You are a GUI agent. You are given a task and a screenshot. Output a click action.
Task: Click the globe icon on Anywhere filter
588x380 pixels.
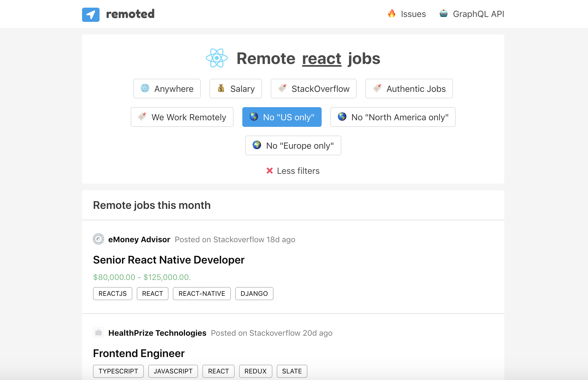pyautogui.click(x=145, y=88)
